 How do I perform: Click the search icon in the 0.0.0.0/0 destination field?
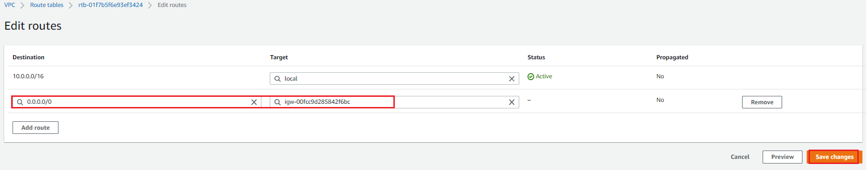click(20, 102)
